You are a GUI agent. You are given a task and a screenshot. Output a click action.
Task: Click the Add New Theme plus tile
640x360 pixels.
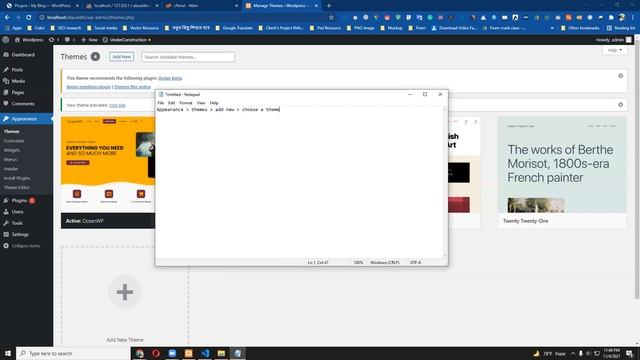[x=125, y=292]
